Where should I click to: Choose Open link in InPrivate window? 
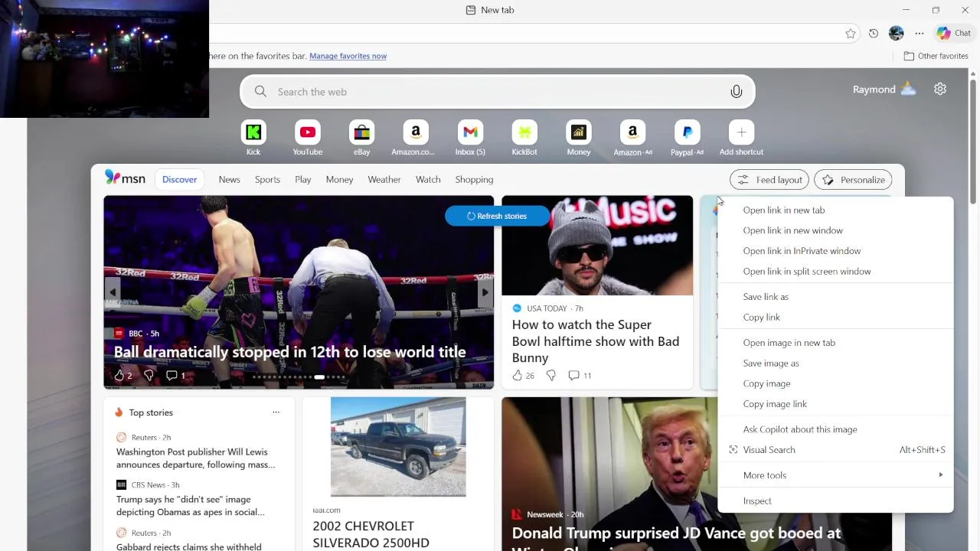835,251
